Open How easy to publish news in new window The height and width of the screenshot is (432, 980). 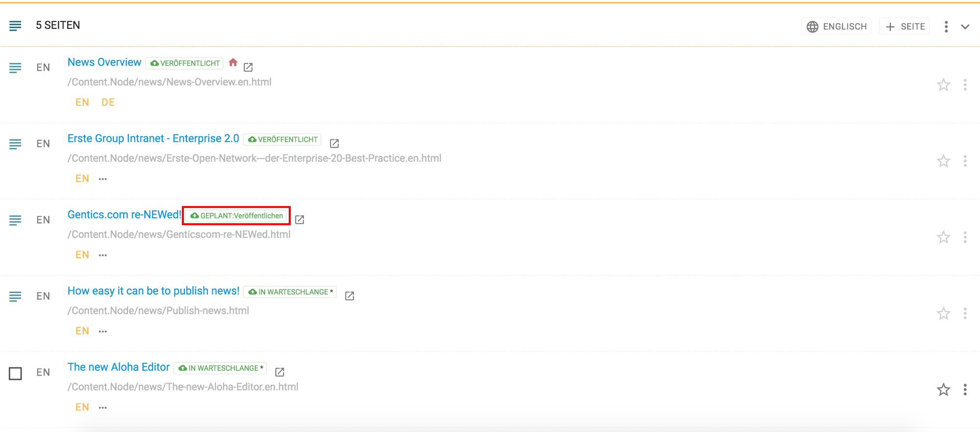point(350,296)
